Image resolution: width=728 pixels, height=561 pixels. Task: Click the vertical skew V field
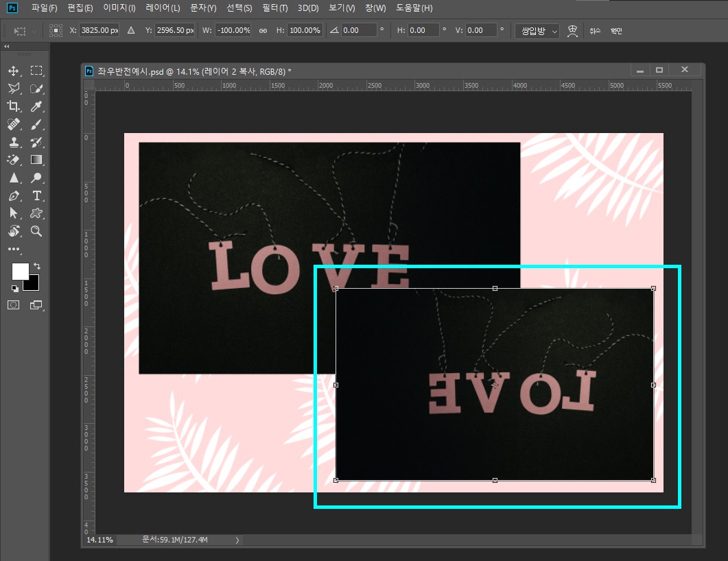point(481,30)
